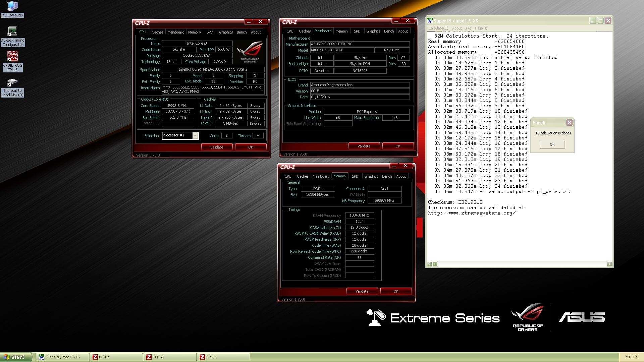Click Super PI horizontal scrollbar right arrow
Image resolution: width=644 pixels, height=362 pixels.
(609, 264)
